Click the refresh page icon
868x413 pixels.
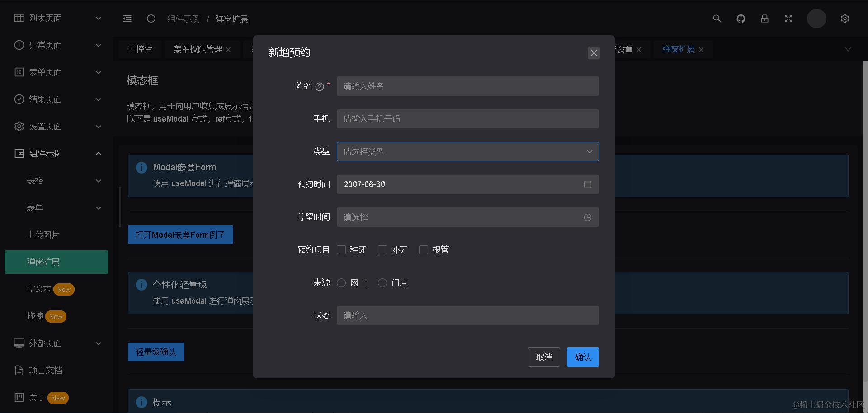pyautogui.click(x=151, y=19)
